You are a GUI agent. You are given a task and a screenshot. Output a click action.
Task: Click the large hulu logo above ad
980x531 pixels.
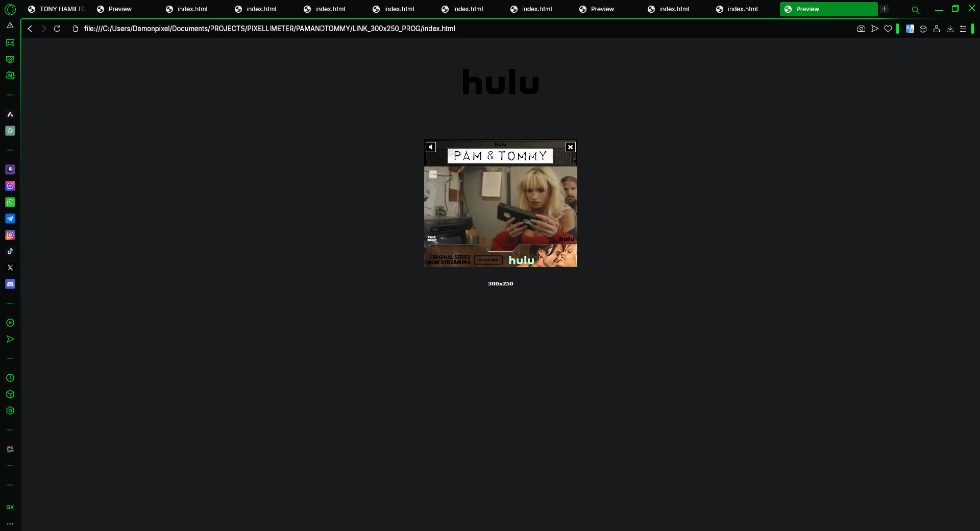pos(501,82)
